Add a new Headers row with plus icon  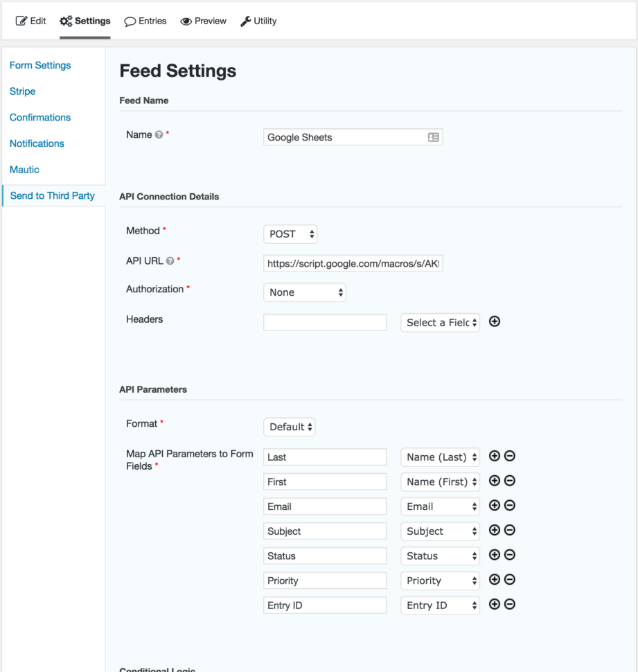tap(495, 321)
